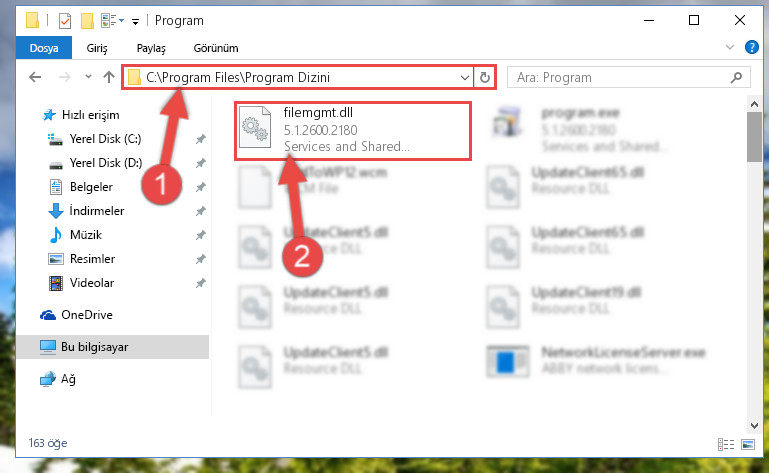Click the Back navigation arrow

[35, 77]
